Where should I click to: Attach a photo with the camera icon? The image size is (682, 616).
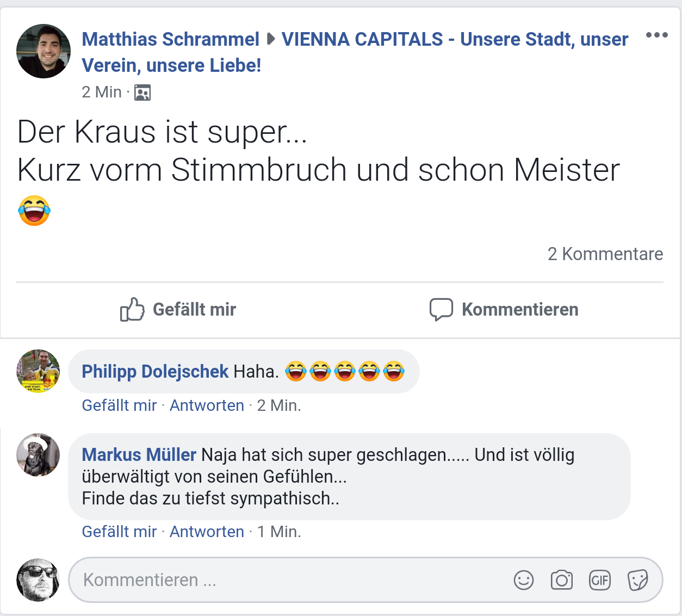click(x=561, y=580)
